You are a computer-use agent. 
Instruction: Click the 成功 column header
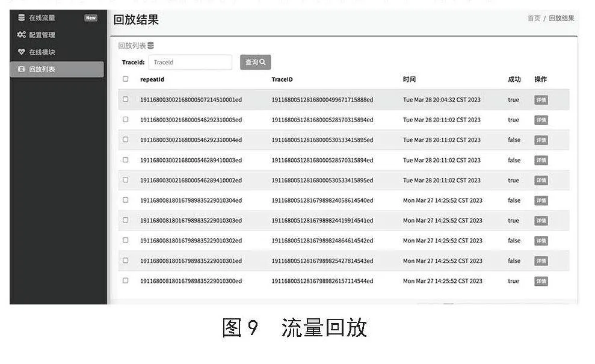tap(514, 79)
